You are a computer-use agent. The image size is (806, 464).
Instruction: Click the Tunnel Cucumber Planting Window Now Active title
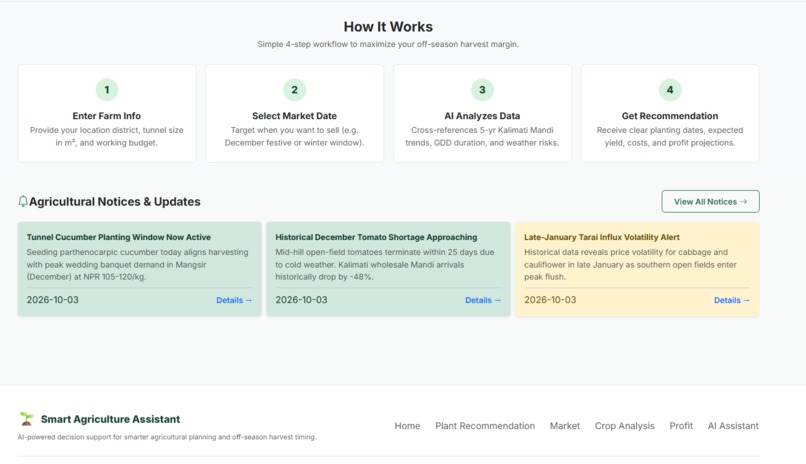click(119, 237)
